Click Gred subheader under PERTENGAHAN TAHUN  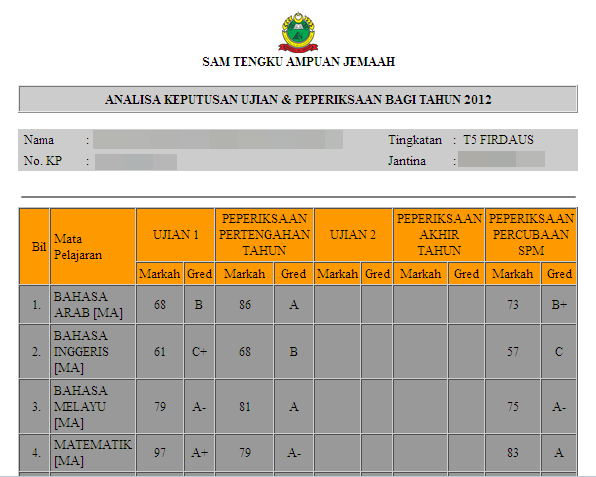click(x=293, y=273)
